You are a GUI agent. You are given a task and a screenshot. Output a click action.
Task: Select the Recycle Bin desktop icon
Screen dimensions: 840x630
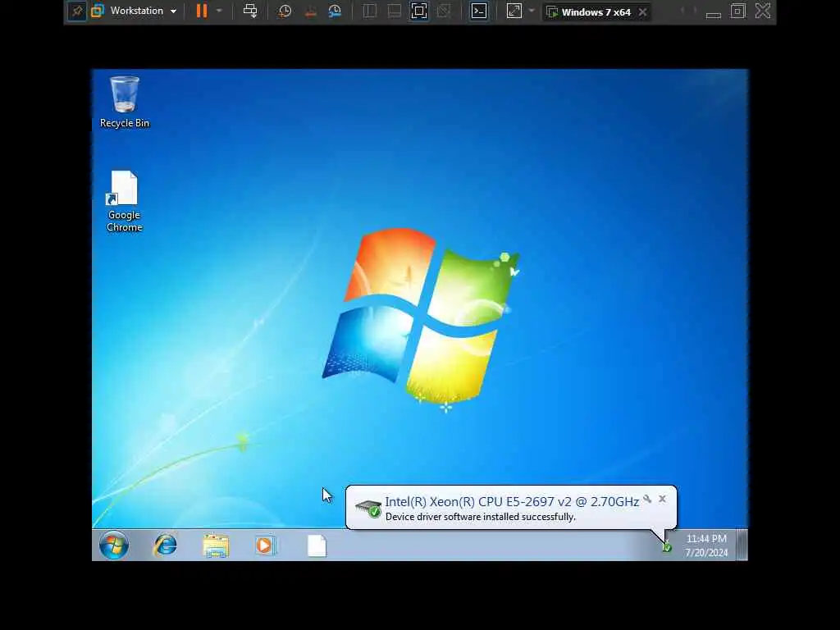coord(125,103)
